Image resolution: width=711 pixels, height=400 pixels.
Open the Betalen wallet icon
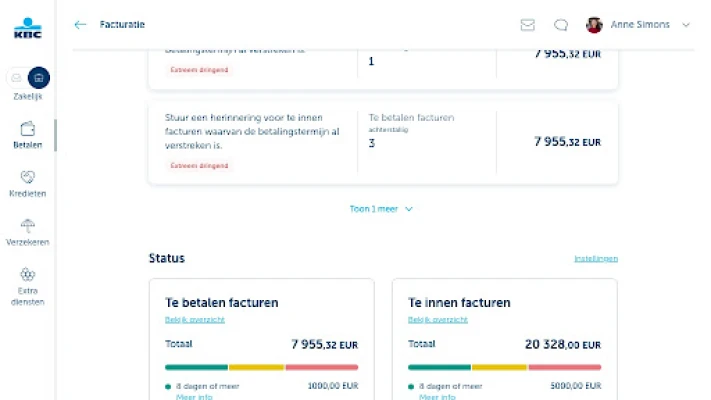[x=28, y=129]
